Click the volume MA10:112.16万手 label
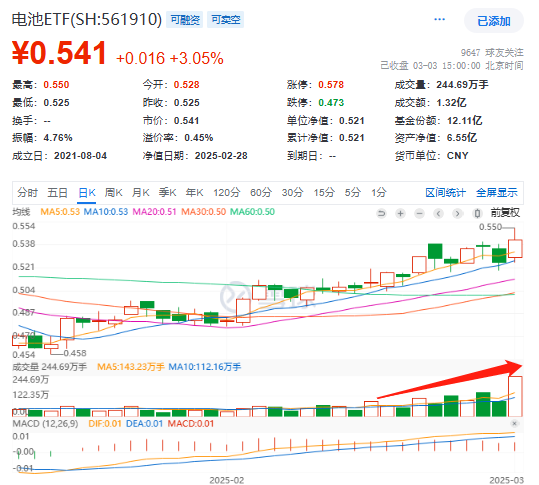539x485 pixels. 205,367
